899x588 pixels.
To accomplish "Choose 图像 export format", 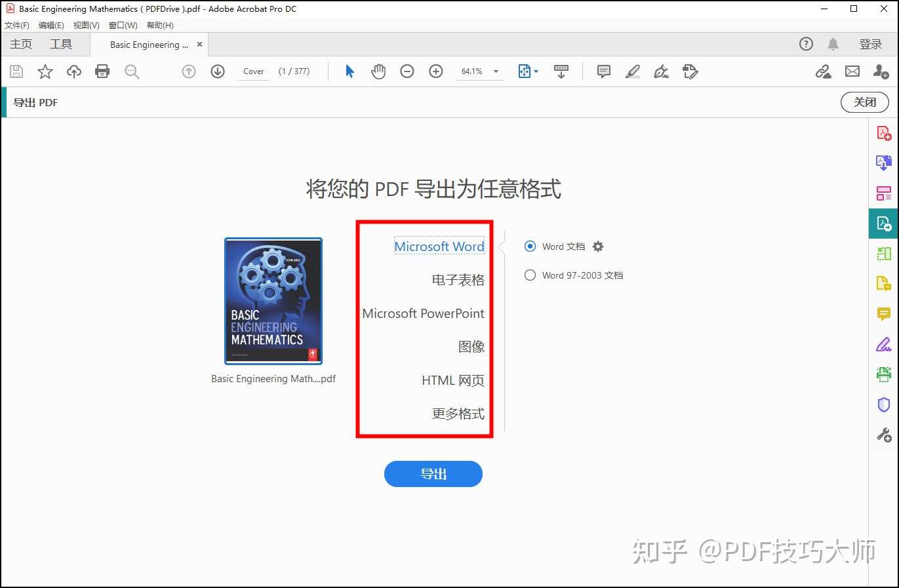I will [471, 347].
